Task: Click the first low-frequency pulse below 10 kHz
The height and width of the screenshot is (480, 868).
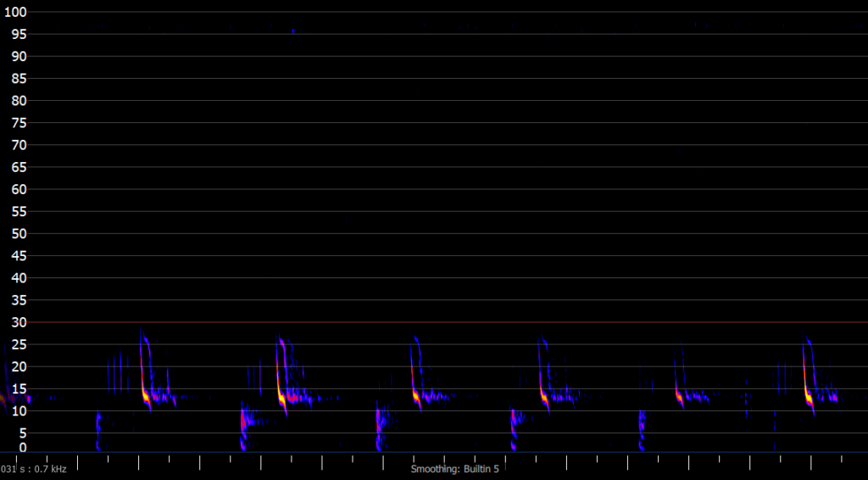Action: pos(98,428)
